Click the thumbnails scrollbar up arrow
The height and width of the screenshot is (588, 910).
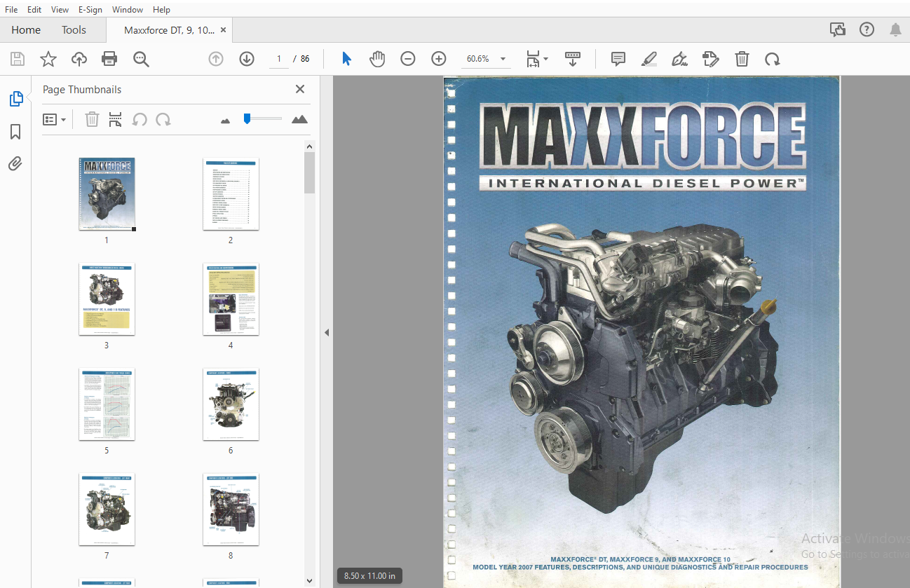[310, 146]
